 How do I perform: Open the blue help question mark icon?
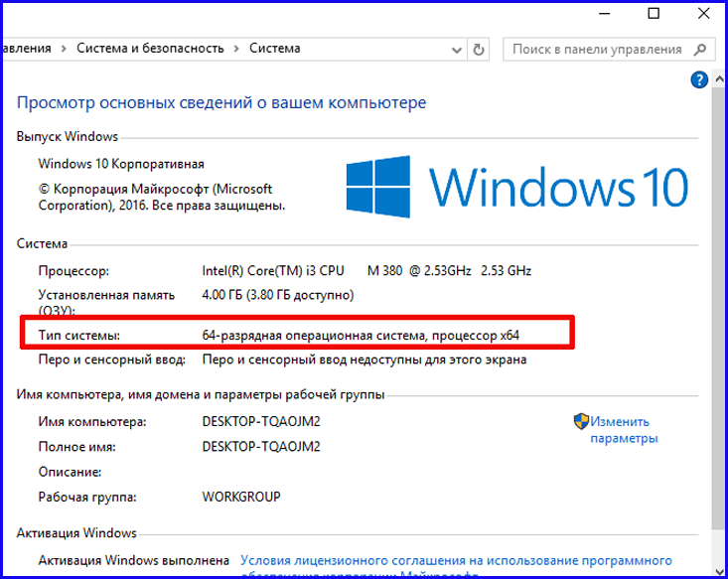(699, 79)
